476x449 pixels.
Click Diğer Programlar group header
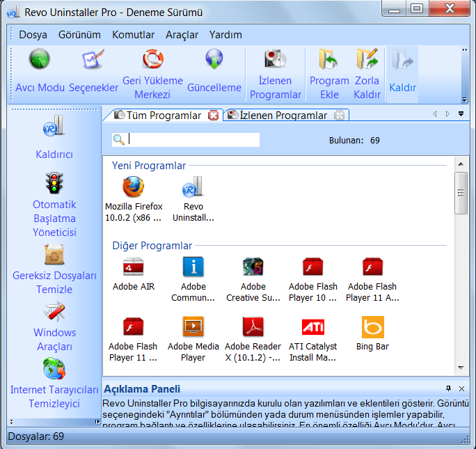[152, 245]
